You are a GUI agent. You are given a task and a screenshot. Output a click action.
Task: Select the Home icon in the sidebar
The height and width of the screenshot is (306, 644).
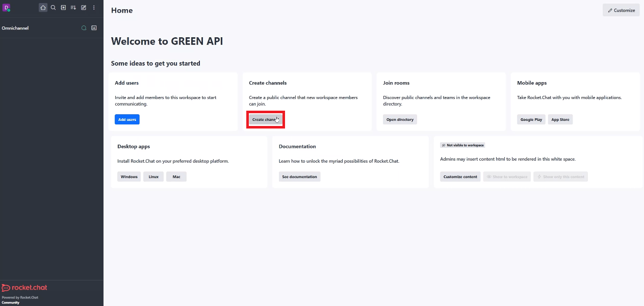43,8
